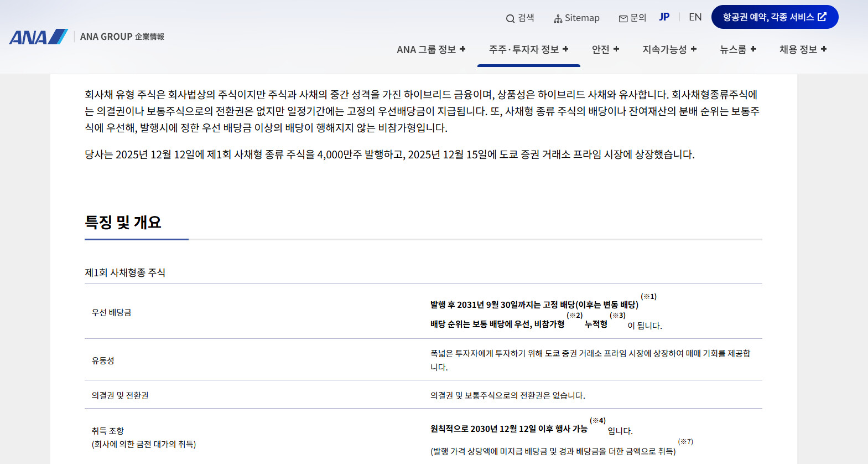Open the 문의 inquiry link
Viewport: 868px width, 464px height.
[632, 18]
